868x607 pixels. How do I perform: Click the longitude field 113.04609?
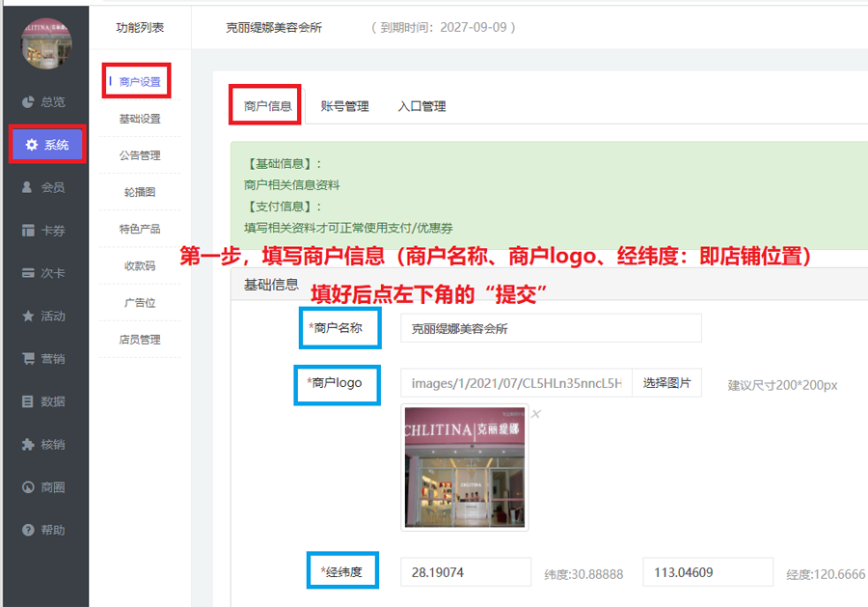click(x=708, y=572)
